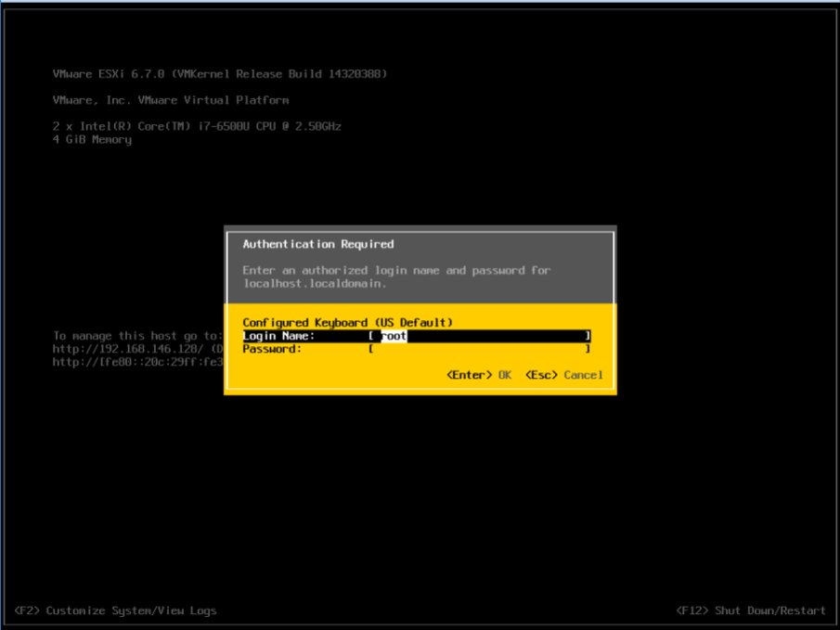840x630 pixels.
Task: Choose F12 Shut Down/Restart option
Action: coord(751,611)
